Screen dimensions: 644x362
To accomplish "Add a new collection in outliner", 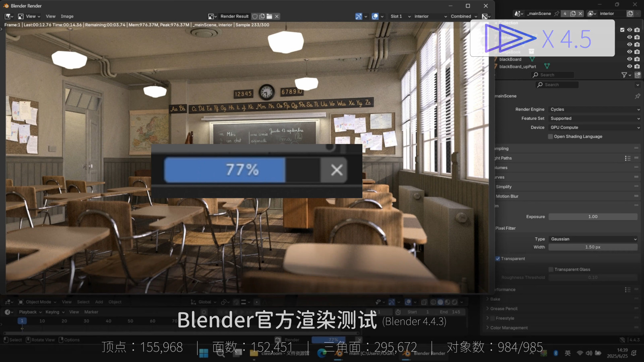I will [638, 75].
